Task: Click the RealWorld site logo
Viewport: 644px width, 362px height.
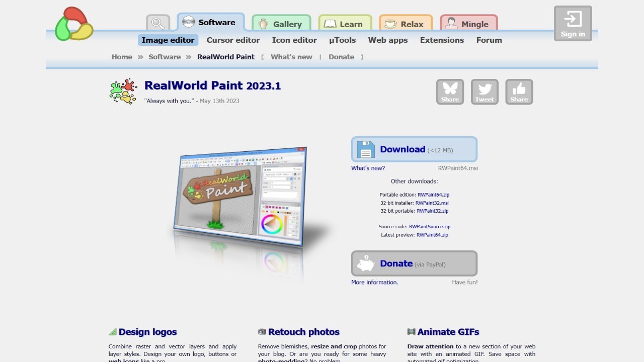Action: click(74, 24)
